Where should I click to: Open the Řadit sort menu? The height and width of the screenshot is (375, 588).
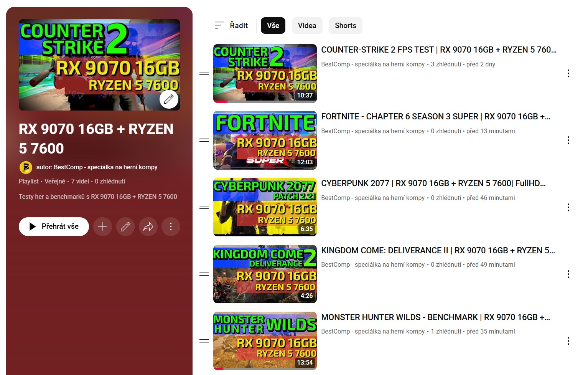(x=231, y=25)
